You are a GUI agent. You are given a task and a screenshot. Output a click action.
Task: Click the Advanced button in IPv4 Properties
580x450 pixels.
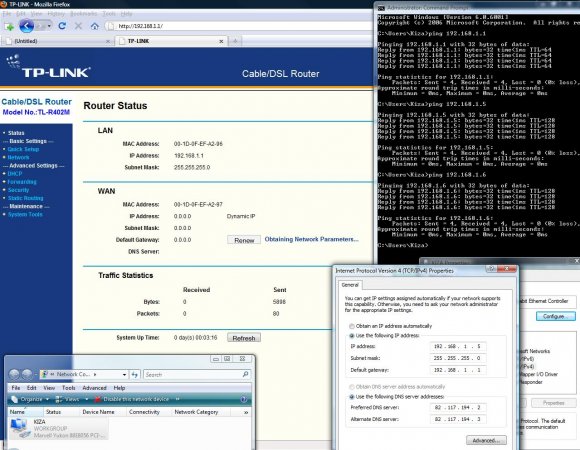pyautogui.click(x=486, y=440)
